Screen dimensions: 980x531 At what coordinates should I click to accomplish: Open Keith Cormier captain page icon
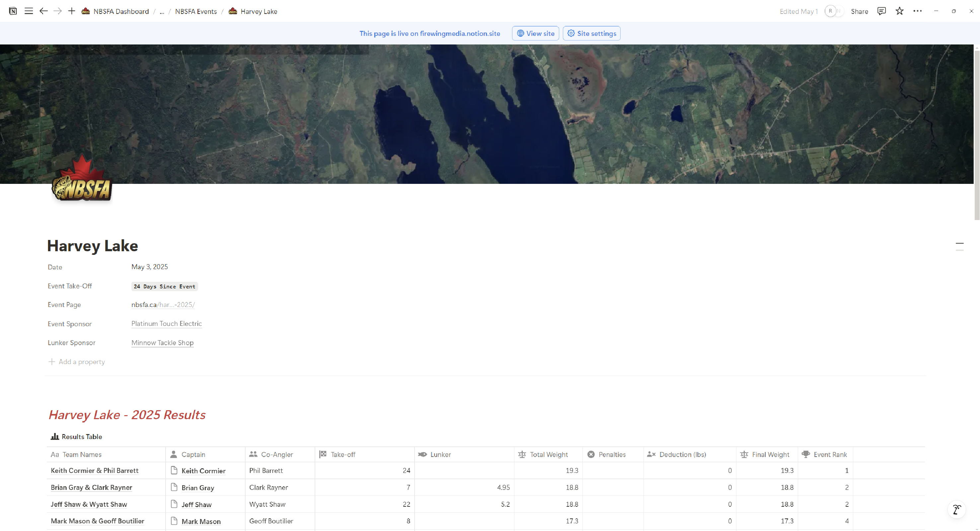click(174, 471)
